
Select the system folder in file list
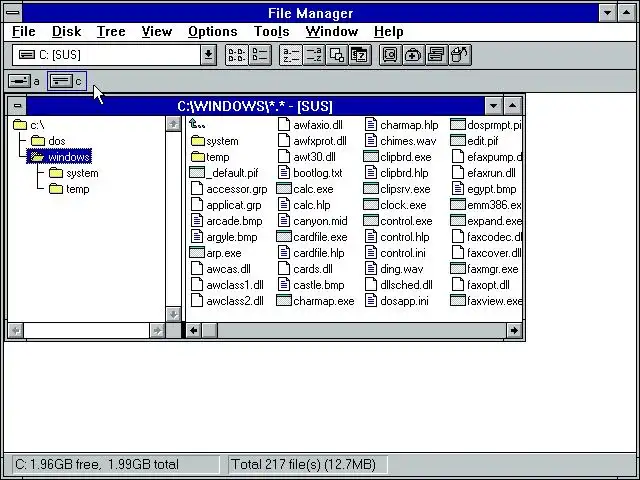tap(215, 141)
